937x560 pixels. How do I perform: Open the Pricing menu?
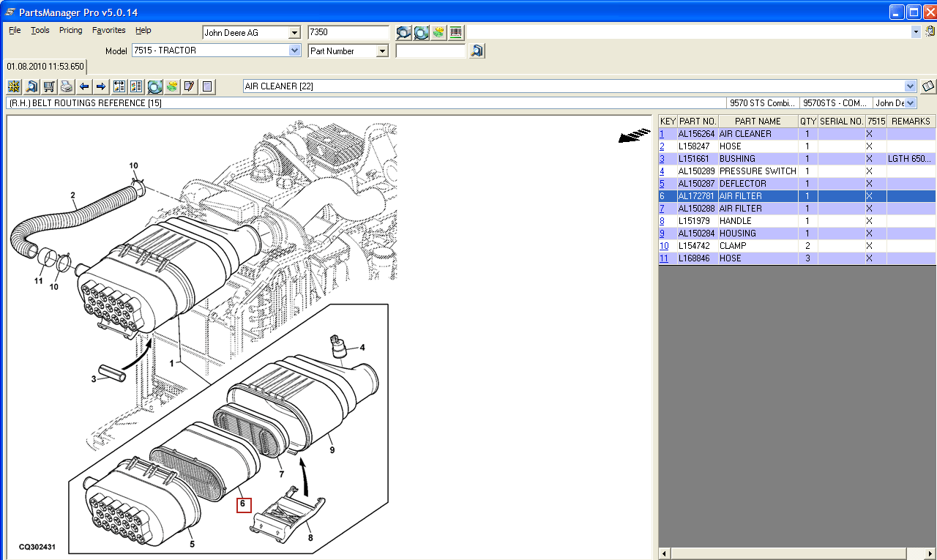[x=71, y=31]
